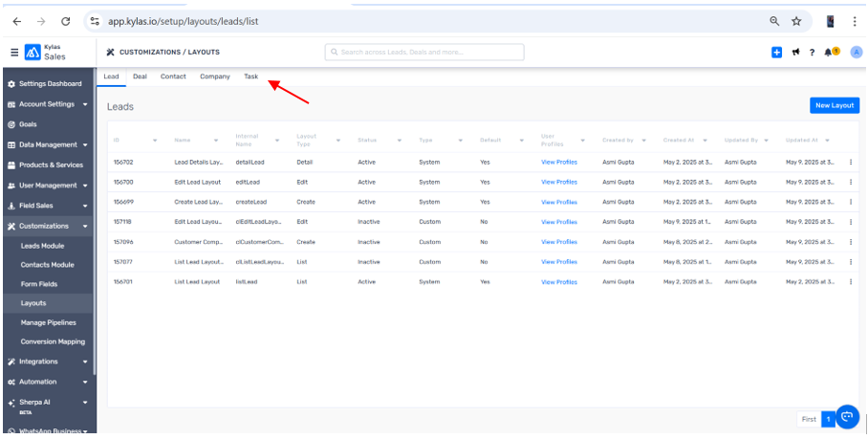868x439 pixels.
Task: Open row menu for Lead Details Layout
Action: [x=851, y=163]
